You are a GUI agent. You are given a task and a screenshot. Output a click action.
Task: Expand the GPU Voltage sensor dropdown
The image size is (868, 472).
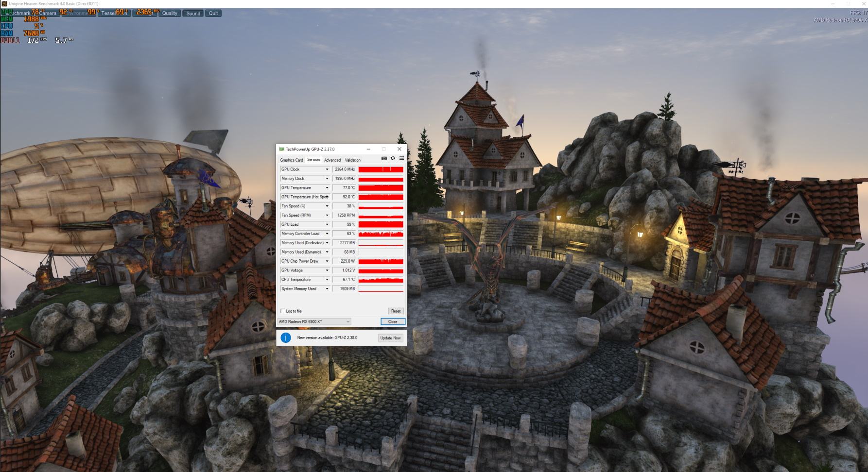327,270
